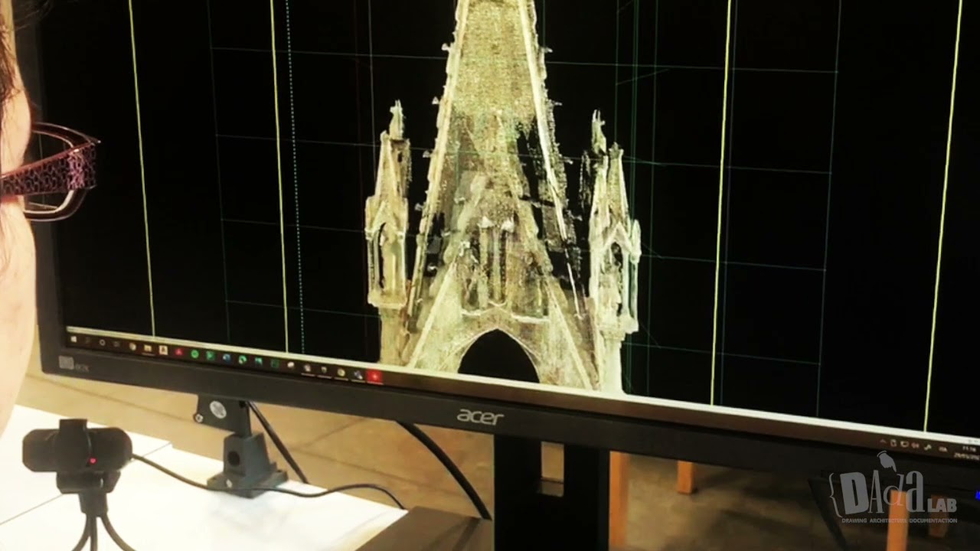Screen dimensions: 980x551
Task: Open the green circular Spotify-style taskbar icon
Action: click(x=194, y=354)
